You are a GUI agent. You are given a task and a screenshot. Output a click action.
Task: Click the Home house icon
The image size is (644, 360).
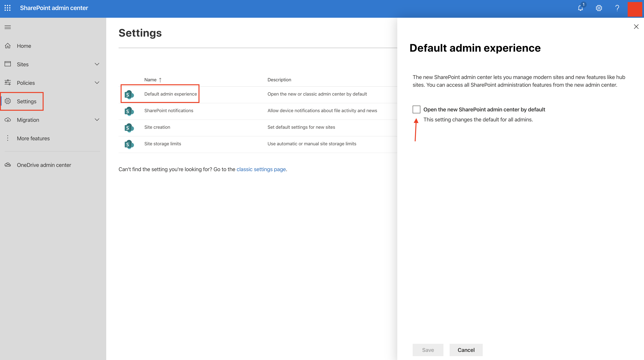tap(8, 45)
